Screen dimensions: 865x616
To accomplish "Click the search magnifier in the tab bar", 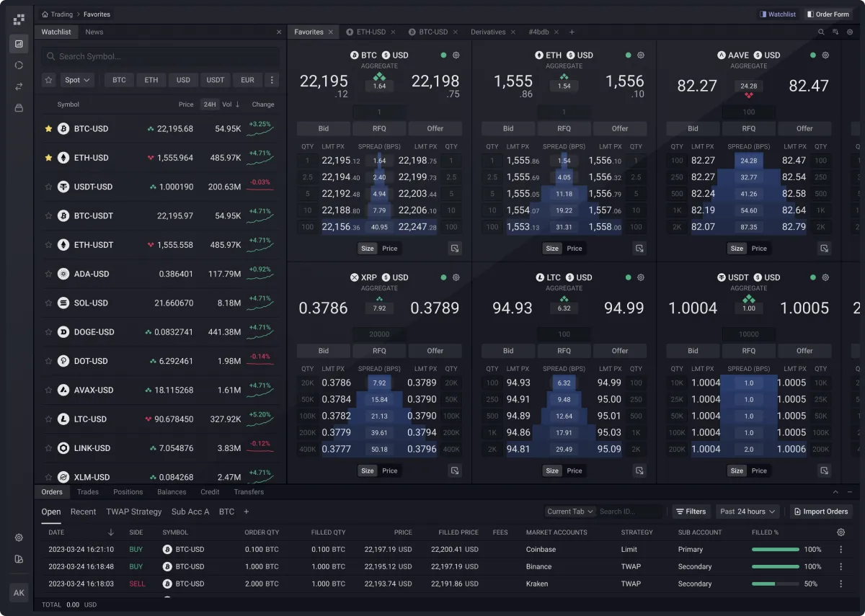I will click(x=820, y=32).
